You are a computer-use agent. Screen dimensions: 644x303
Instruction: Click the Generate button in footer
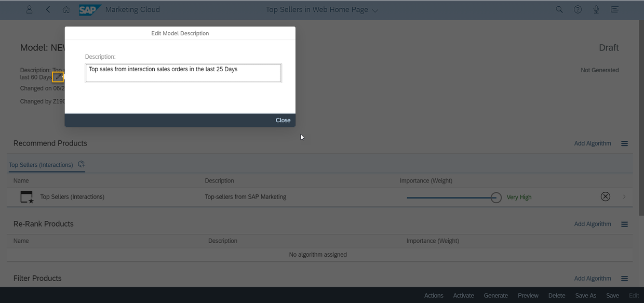tap(496, 295)
